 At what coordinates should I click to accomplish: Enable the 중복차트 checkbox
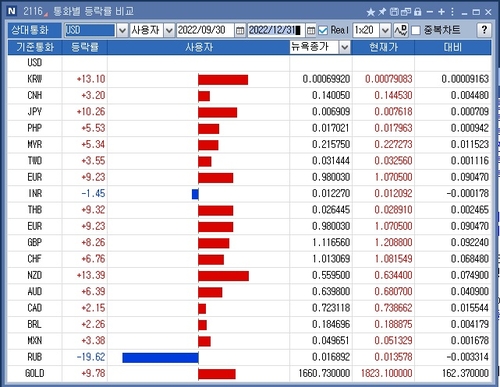point(416,31)
